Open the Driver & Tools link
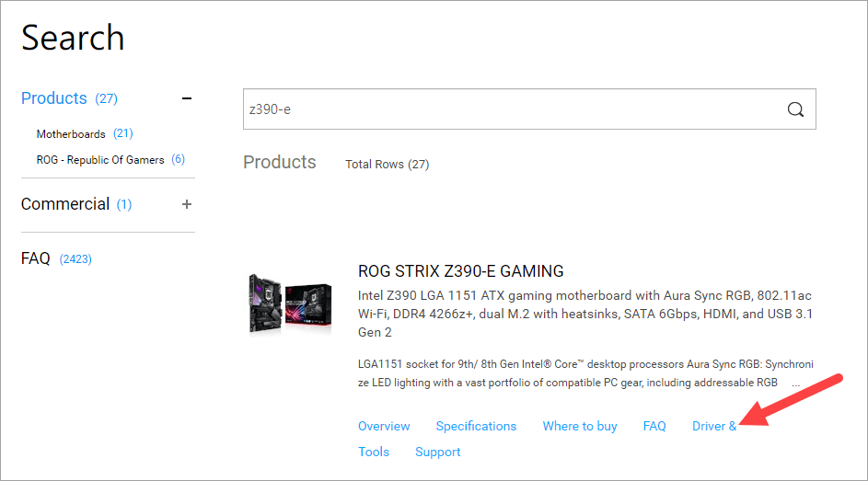 [714, 427]
